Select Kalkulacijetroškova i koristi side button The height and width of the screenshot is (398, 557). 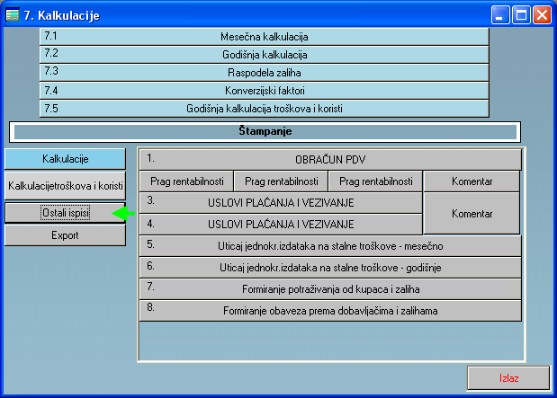coord(65,185)
